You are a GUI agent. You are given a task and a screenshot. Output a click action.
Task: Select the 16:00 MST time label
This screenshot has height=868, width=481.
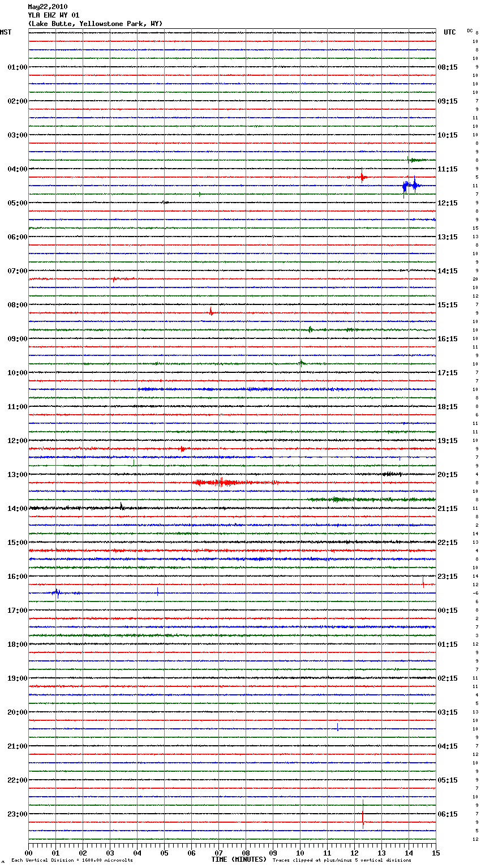18,577
